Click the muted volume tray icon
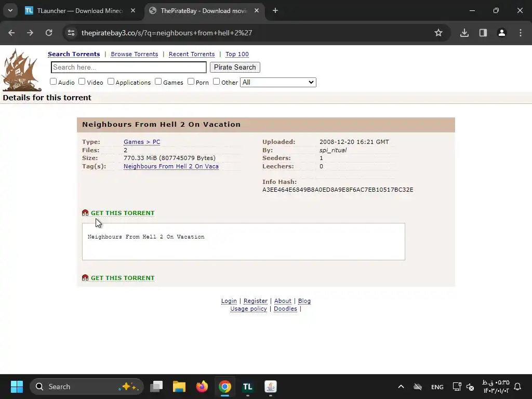Image resolution: width=532 pixels, height=399 pixels. coord(470,387)
